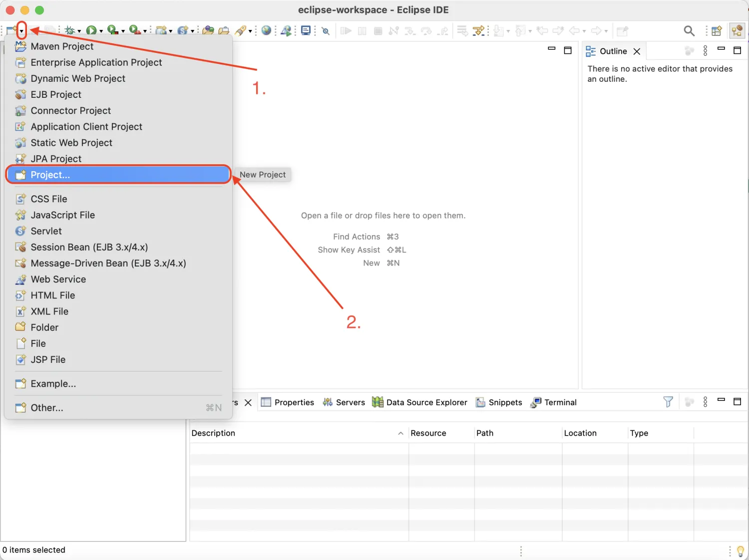Screen dimensions: 749x560
Task: Toggle the Skip All Breakpoints icon
Action: coord(326,31)
